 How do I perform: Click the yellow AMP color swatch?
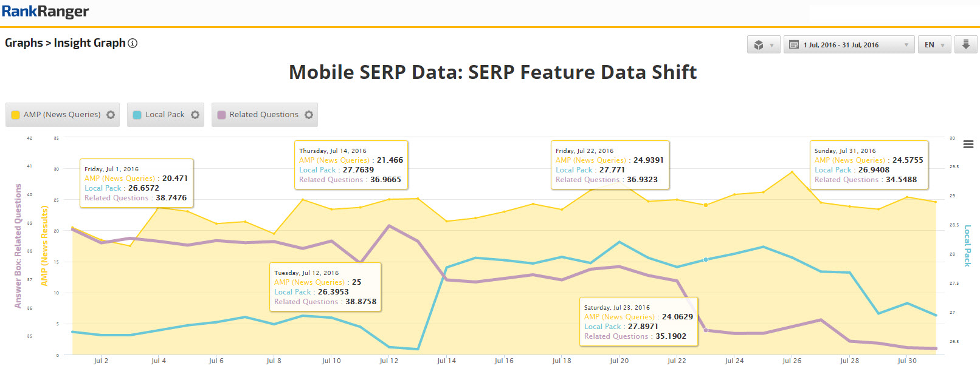pos(16,115)
